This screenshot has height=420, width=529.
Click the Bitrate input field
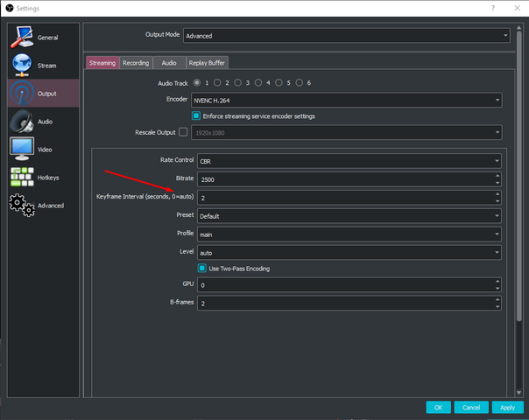point(344,178)
